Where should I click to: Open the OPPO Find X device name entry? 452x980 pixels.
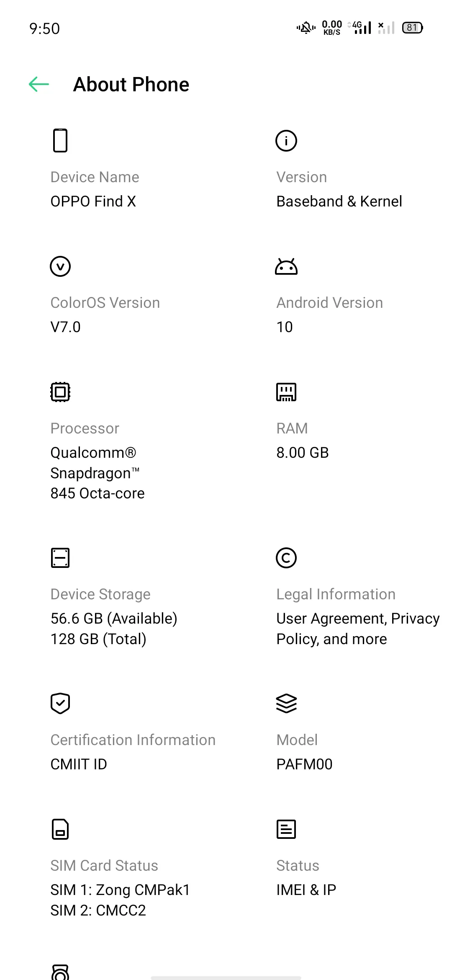pyautogui.click(x=93, y=201)
